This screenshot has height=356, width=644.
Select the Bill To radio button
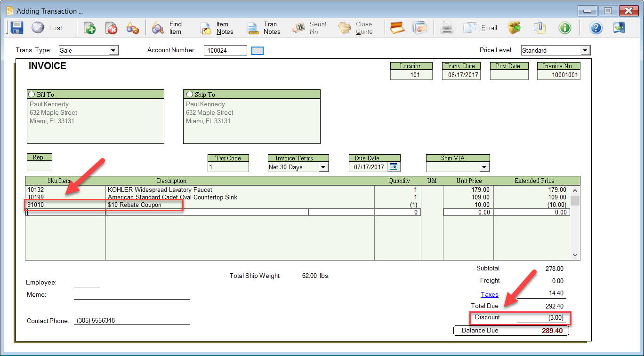tap(32, 94)
